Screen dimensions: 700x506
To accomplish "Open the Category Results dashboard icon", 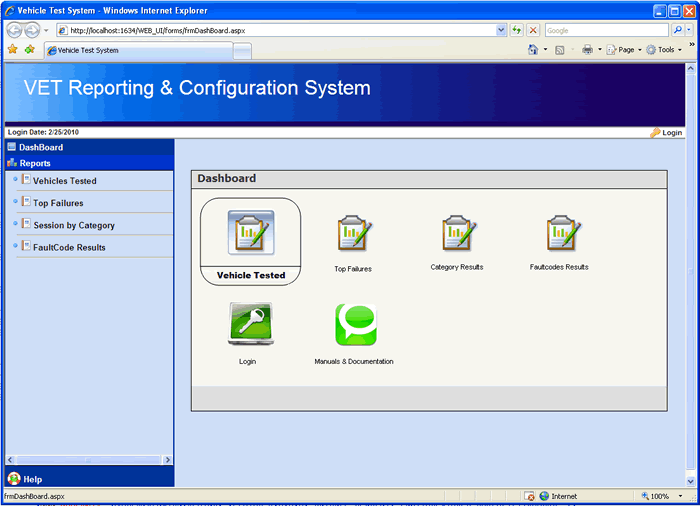I will pyautogui.click(x=457, y=234).
